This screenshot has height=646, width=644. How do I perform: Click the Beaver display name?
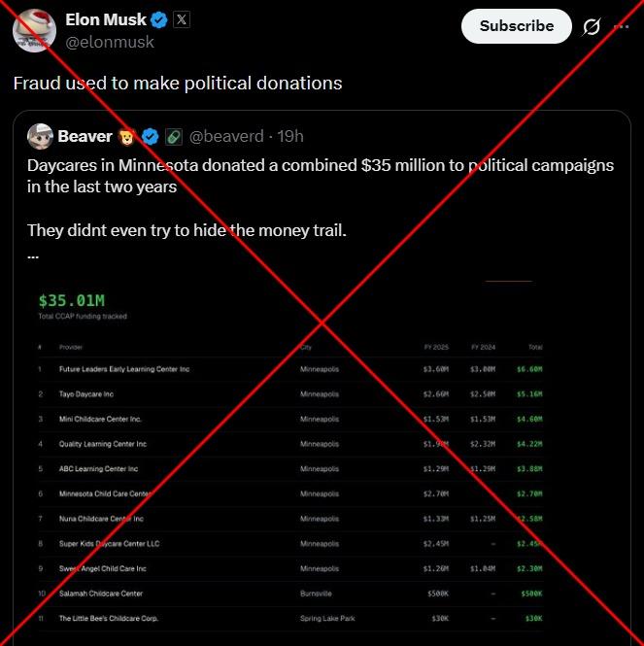coord(85,136)
